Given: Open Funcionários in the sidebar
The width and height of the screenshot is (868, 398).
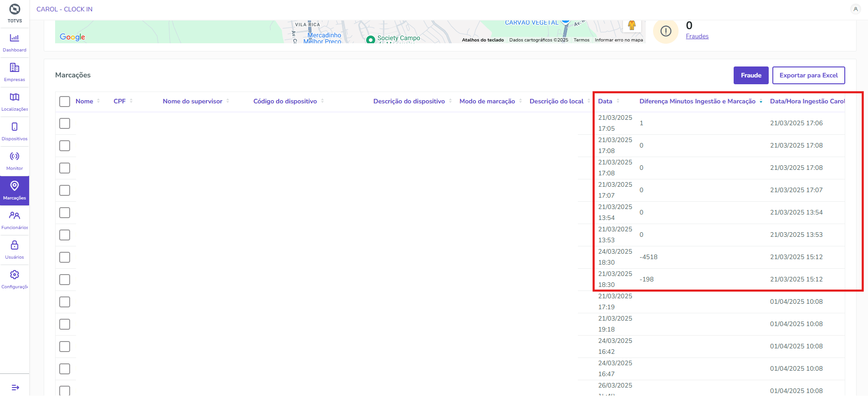Looking at the screenshot, I should coord(15,220).
